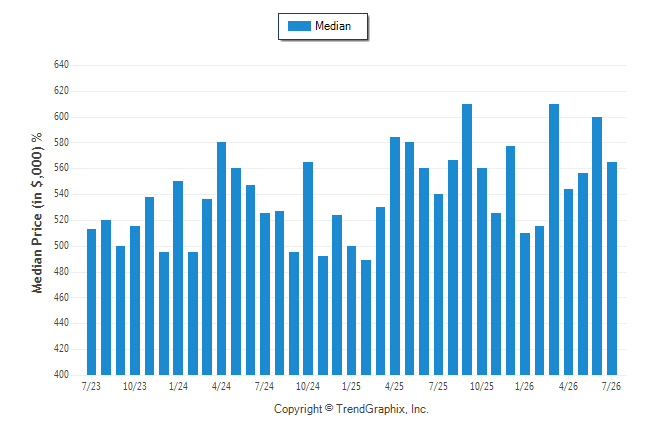
Task: Pick the bar above the 10/23 label
Action: pos(135,300)
